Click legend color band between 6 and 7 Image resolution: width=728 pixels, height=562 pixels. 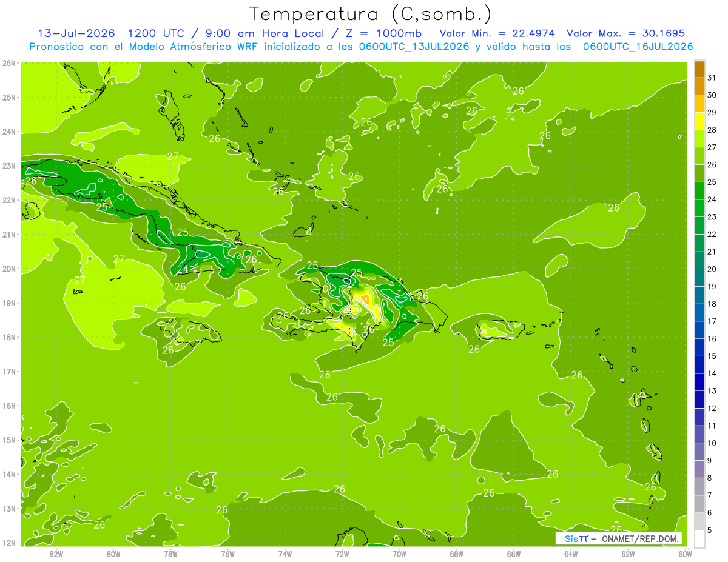point(699,504)
